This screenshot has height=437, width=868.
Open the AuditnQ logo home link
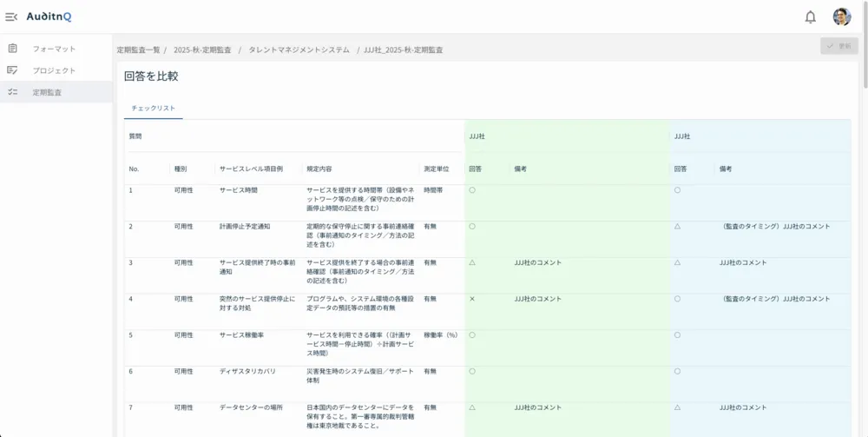(49, 17)
